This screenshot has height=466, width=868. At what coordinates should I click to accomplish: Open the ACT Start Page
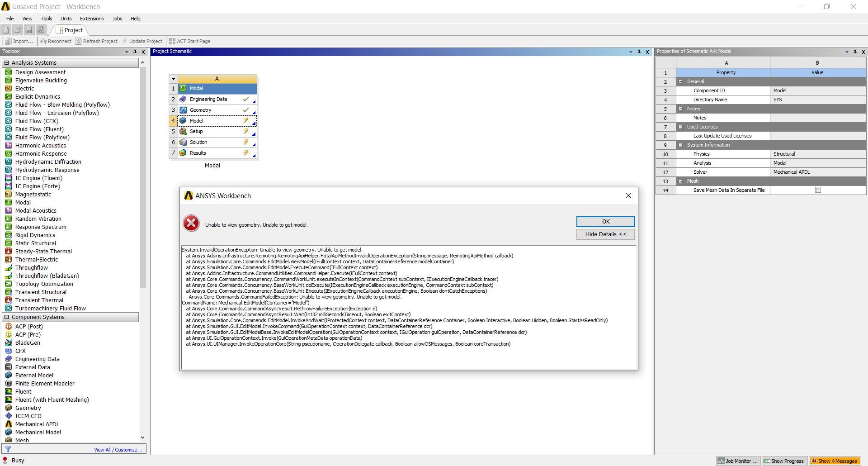189,41
